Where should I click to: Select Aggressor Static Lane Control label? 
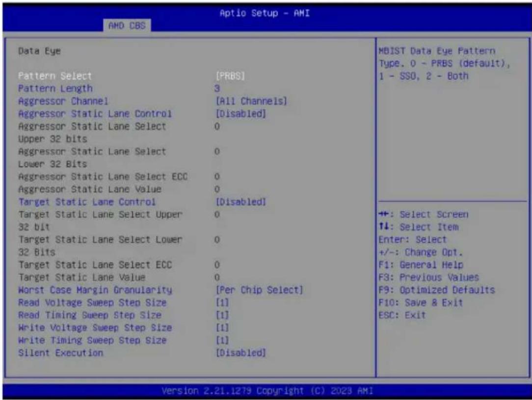[95, 114]
